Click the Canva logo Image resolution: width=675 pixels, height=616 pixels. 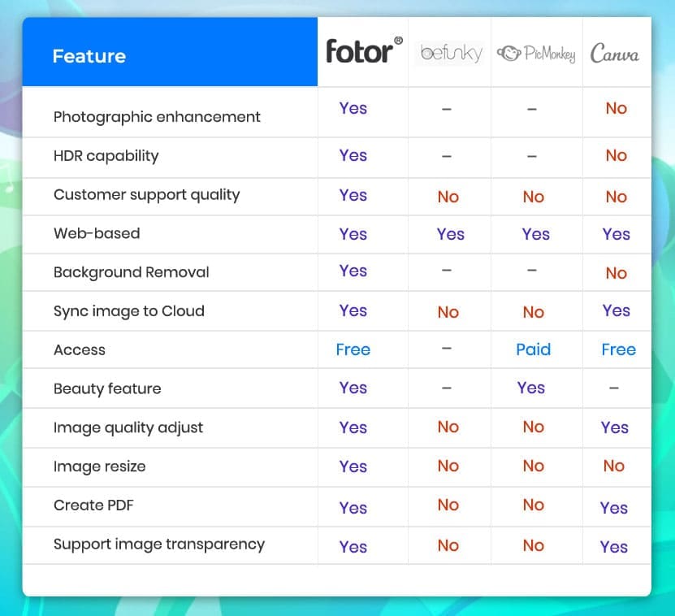[x=614, y=54]
